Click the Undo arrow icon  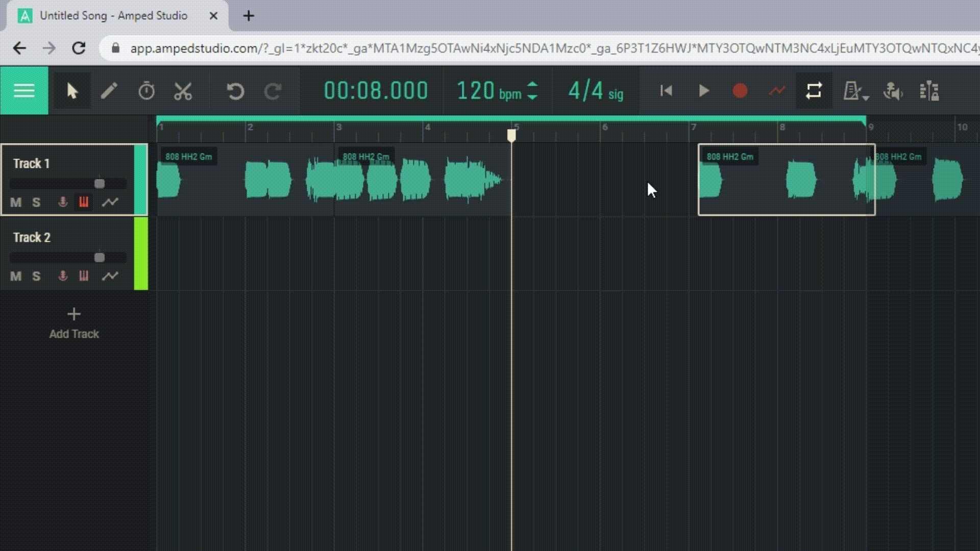pos(234,90)
